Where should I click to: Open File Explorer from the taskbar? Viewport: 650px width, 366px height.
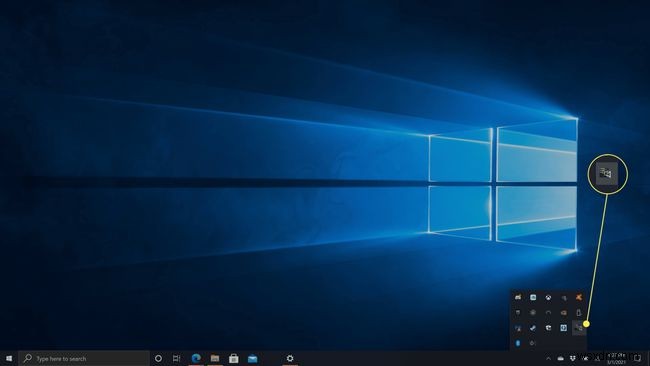pos(215,358)
